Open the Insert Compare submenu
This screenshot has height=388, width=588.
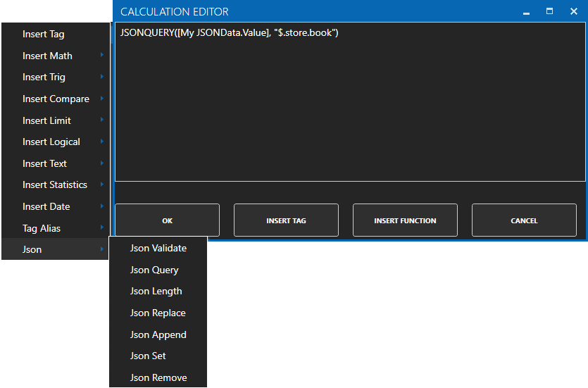pyautogui.click(x=56, y=99)
